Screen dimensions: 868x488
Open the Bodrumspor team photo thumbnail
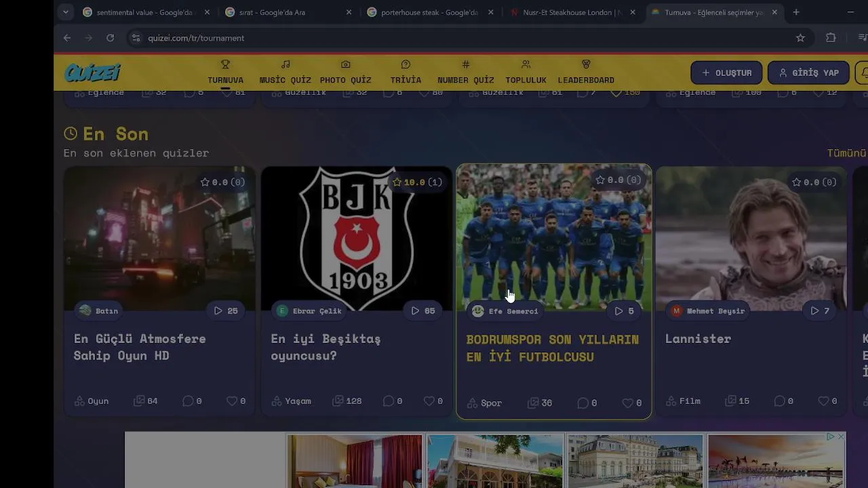pos(554,239)
